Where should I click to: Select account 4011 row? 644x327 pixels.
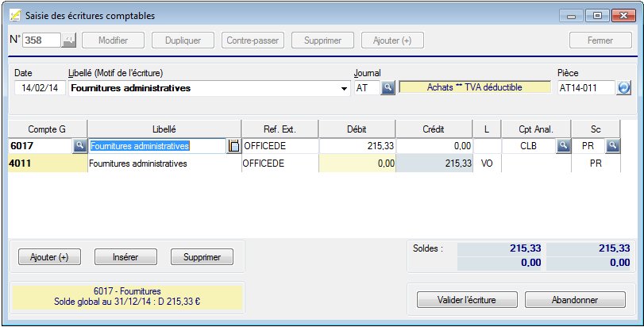48,163
